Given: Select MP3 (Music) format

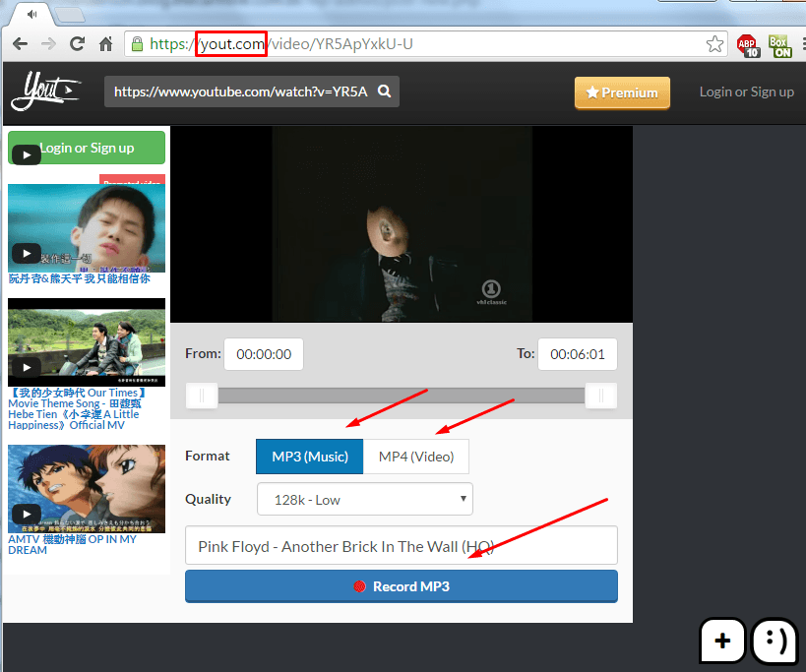Looking at the screenshot, I should tap(309, 457).
